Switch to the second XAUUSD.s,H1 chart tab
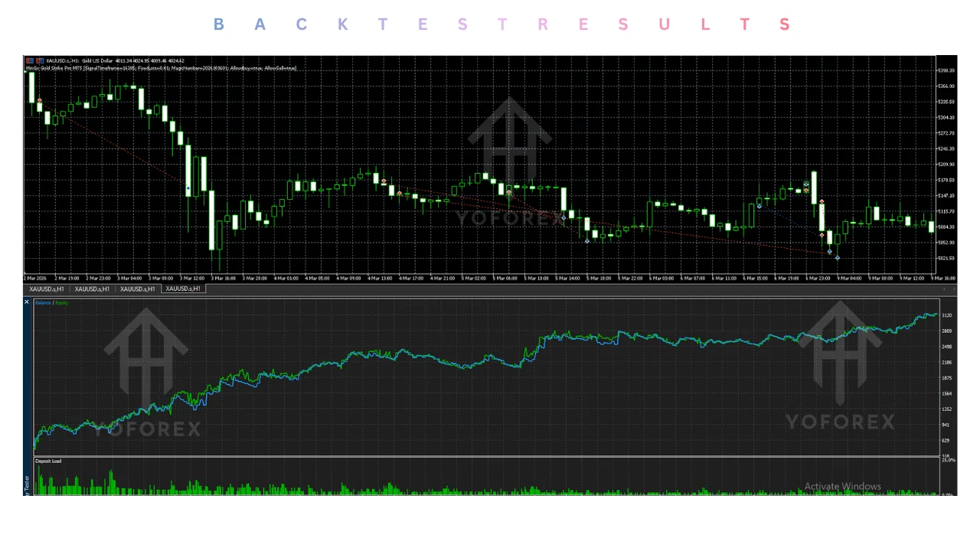The image size is (980, 551). point(93,289)
